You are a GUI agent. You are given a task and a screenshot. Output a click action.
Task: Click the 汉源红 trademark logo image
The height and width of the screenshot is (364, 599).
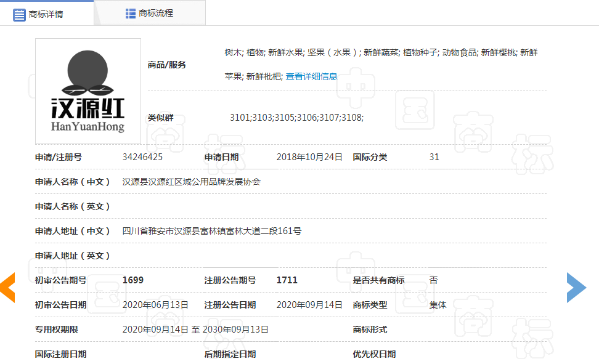coord(88,91)
